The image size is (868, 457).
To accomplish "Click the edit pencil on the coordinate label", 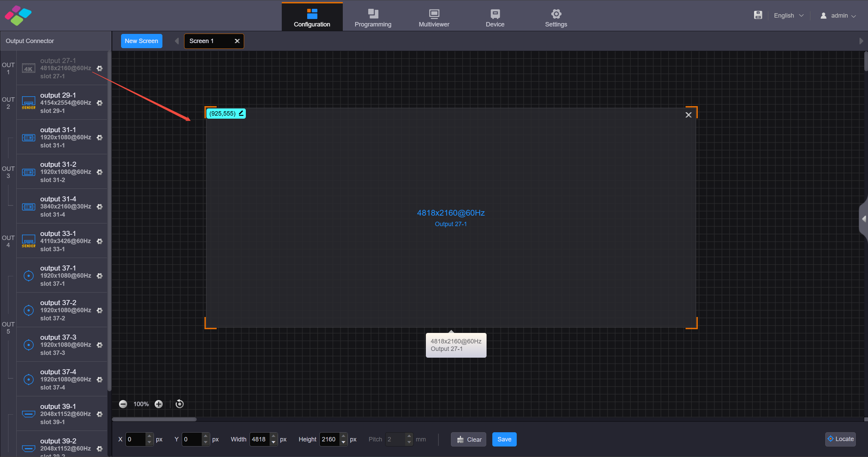I will pos(240,113).
